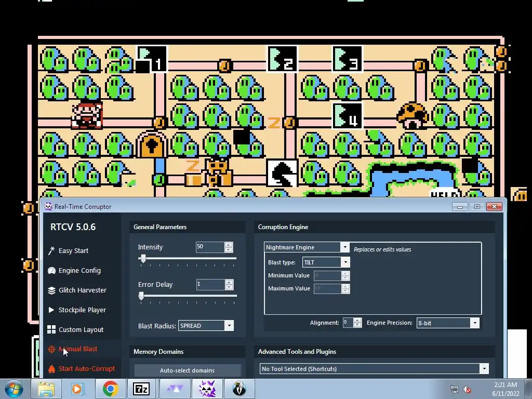Click the Stockpile Player play icon
Screen dimensions: 532x399
[x=51, y=310]
